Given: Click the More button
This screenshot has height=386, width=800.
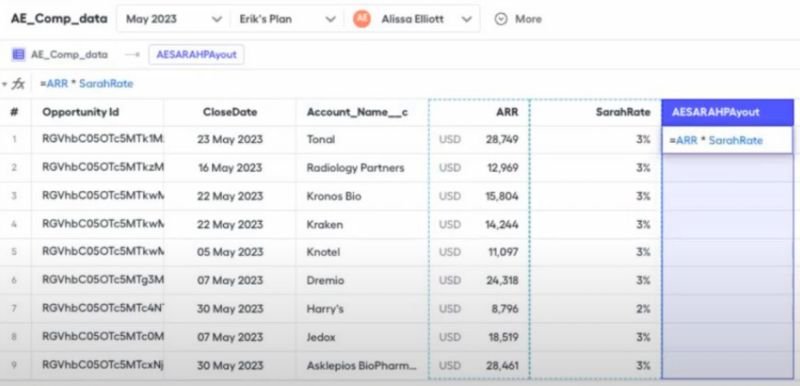Looking at the screenshot, I should 518,19.
